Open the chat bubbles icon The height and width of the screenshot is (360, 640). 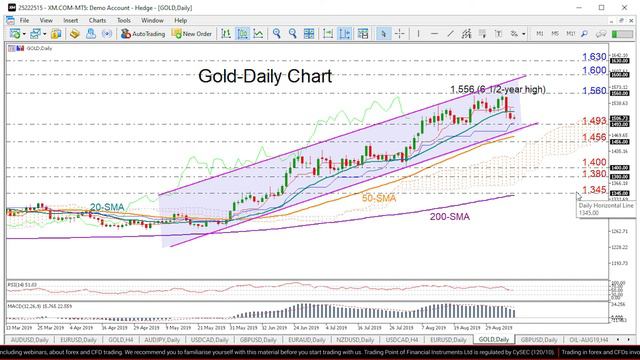coord(600,34)
